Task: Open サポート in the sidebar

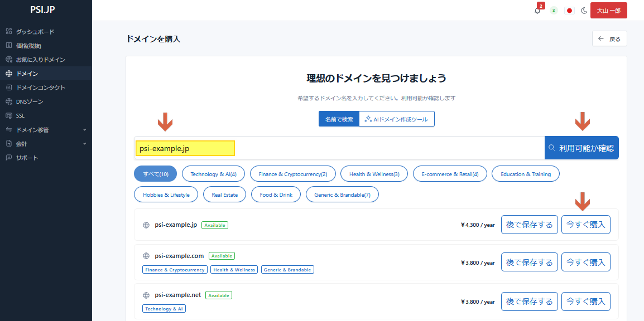Action: [x=27, y=158]
